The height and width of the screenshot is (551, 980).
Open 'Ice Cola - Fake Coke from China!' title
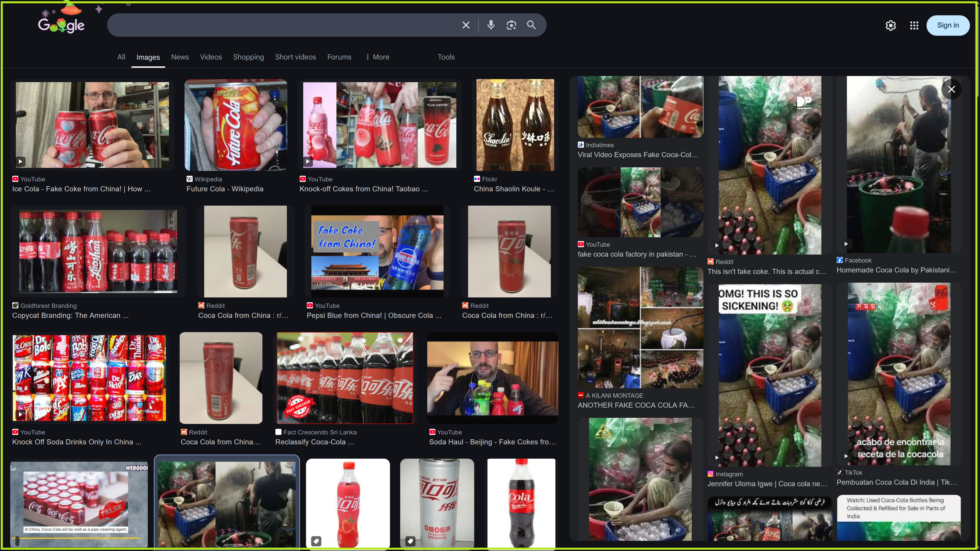click(81, 189)
